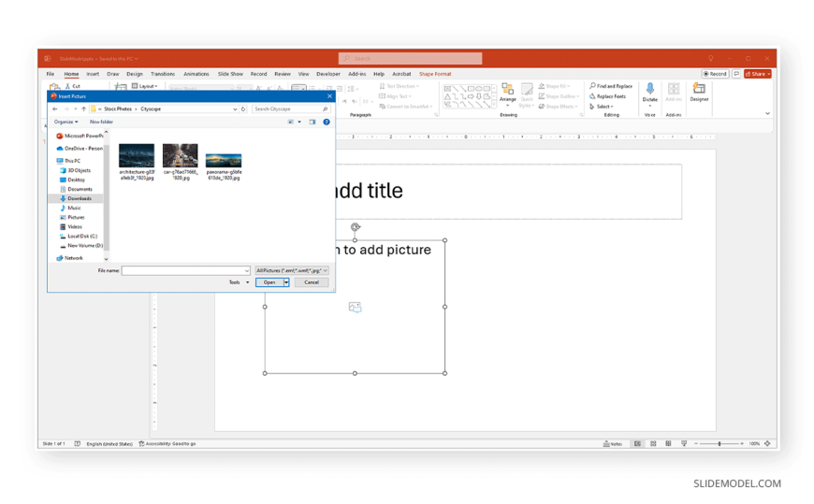Open the Select dropdown in Editing
Image resolution: width=814 pixels, height=504 pixels.
pos(602,107)
